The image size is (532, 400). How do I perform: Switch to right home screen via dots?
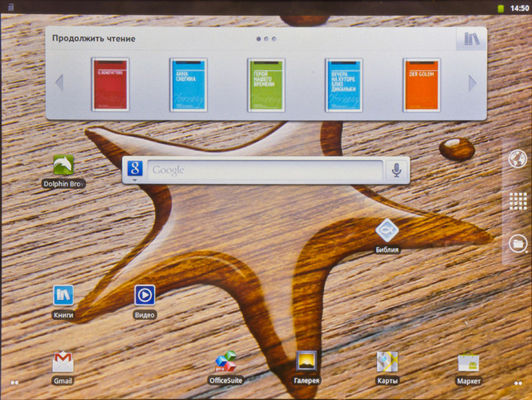click(518, 383)
